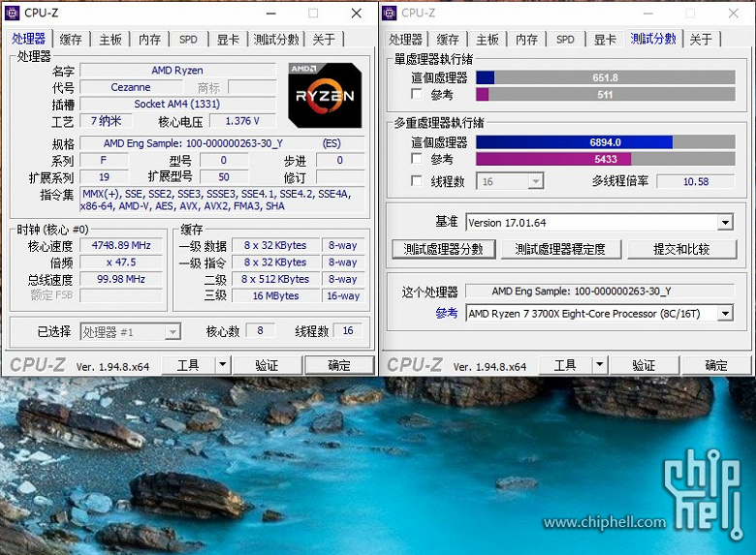This screenshot has height=555, width=756.
Task: Click the 測試處理器穩定度 stress test button
Action: (x=561, y=249)
